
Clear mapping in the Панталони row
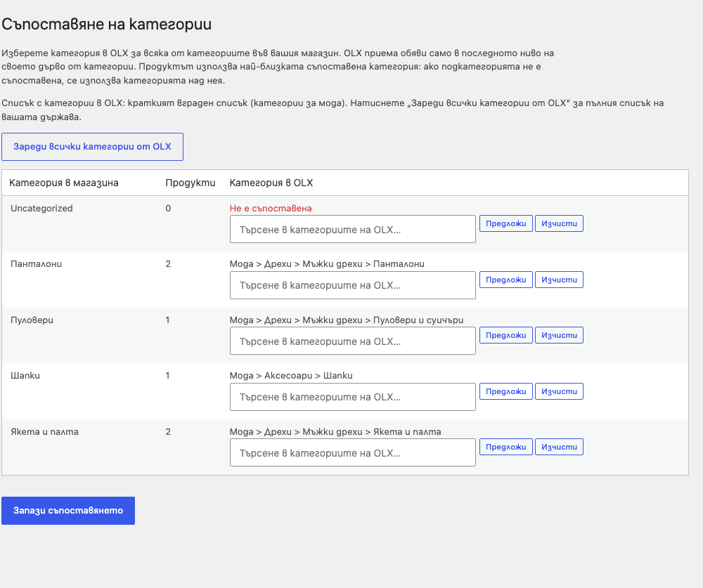[559, 280]
